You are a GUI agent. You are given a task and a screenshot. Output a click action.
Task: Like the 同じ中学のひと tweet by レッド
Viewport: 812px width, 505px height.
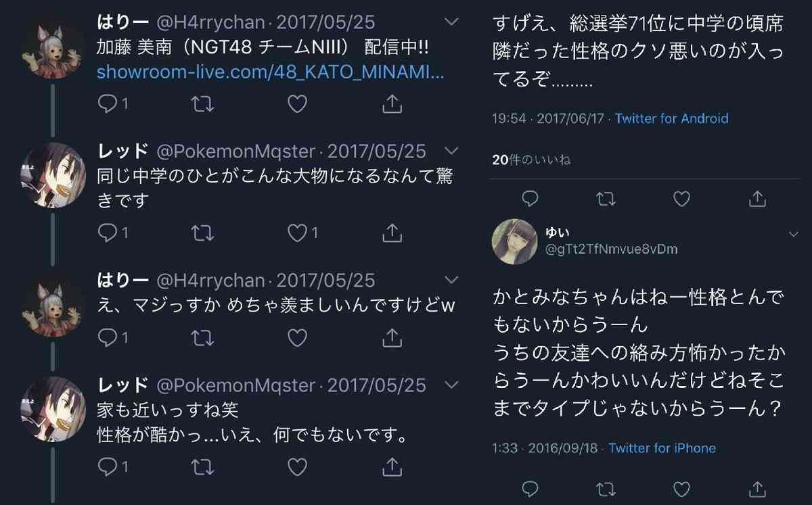click(x=297, y=233)
